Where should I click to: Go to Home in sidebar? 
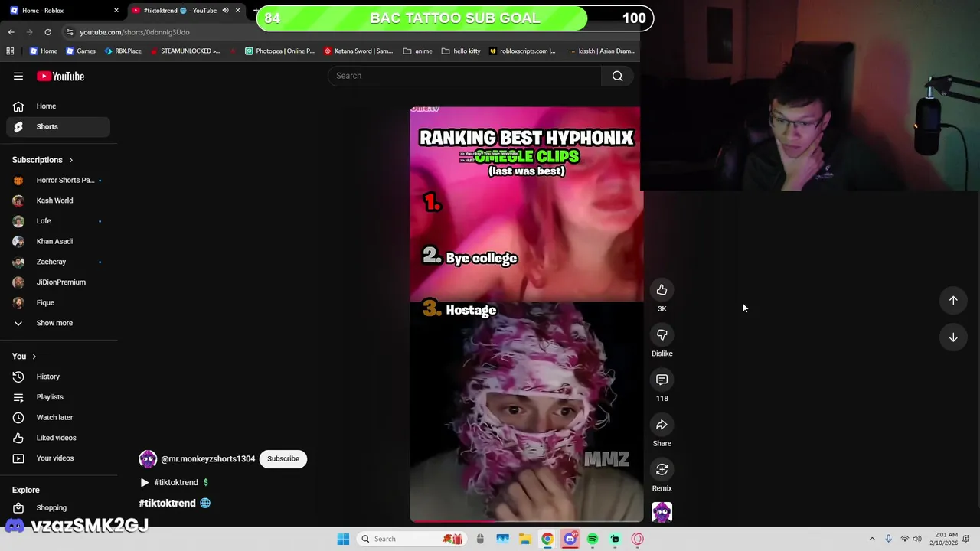click(x=58, y=106)
